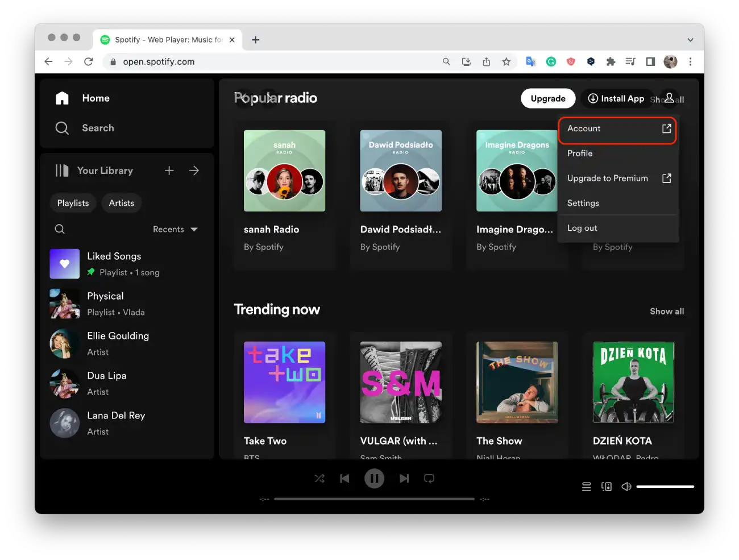This screenshot has width=739, height=560.
Task: Open Dua Lipa artist entry
Action: (127, 383)
